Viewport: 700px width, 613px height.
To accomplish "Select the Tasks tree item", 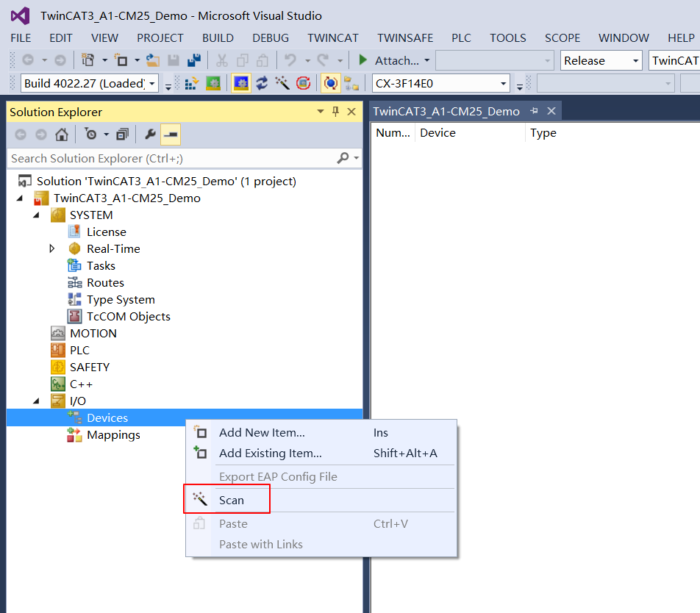I will pos(101,266).
